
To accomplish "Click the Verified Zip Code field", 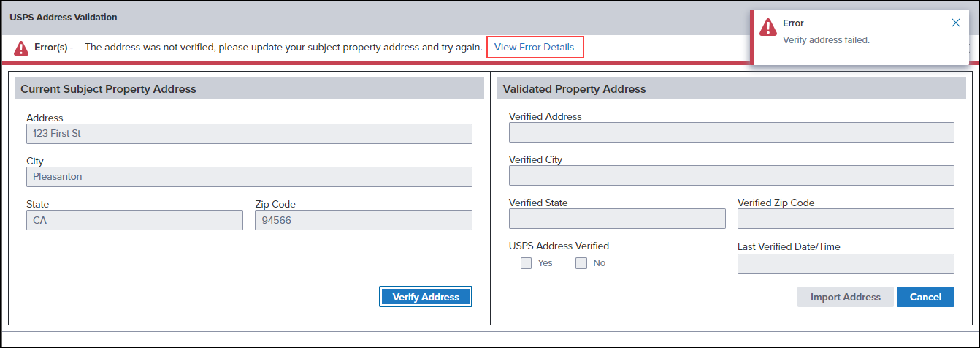I will point(846,219).
